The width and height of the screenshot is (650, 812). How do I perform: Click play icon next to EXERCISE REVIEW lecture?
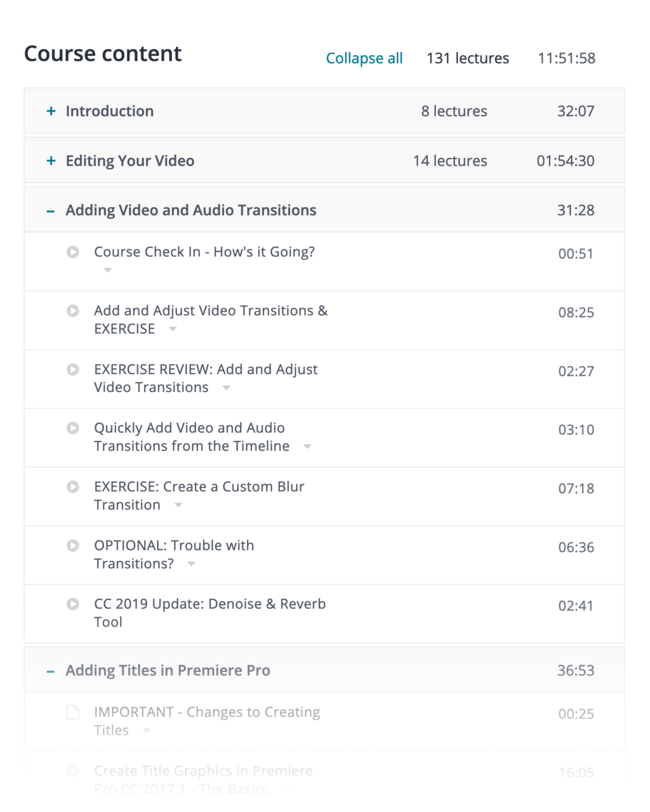tap(73, 370)
